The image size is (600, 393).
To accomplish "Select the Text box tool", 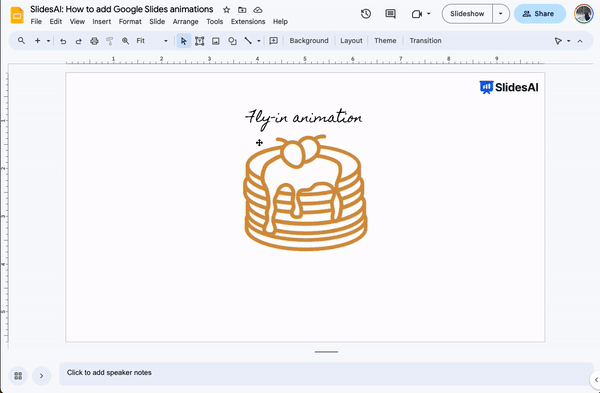I will pyautogui.click(x=199, y=41).
